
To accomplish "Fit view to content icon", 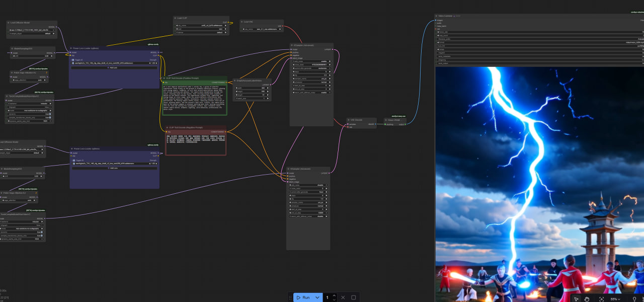I will click(x=601, y=298).
